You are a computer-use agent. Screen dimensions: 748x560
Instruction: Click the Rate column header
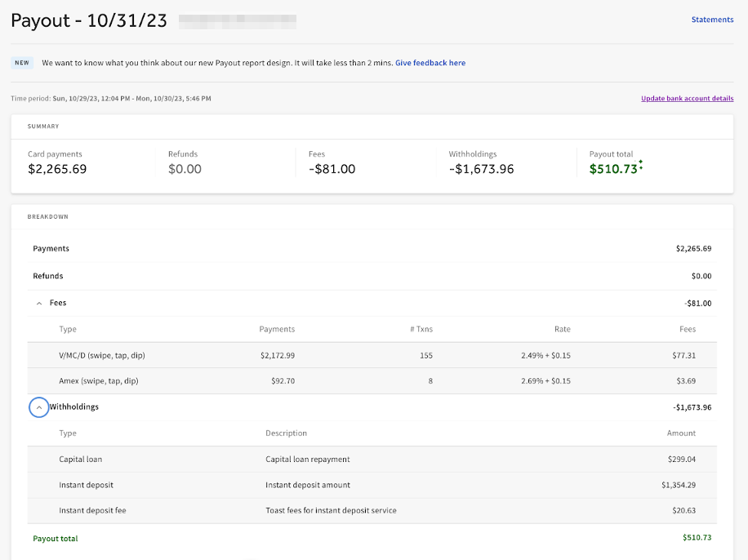click(562, 329)
